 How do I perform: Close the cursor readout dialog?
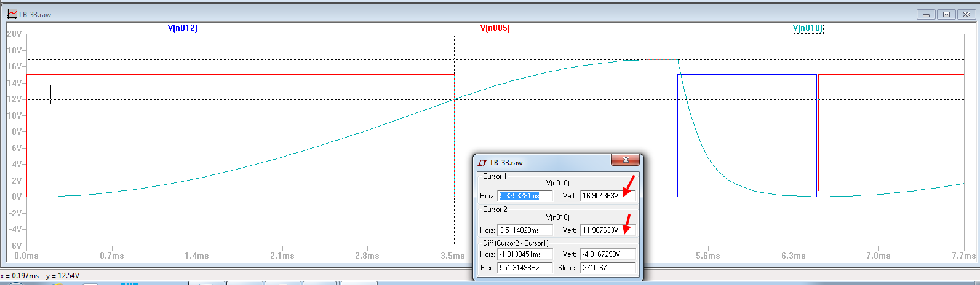point(625,160)
